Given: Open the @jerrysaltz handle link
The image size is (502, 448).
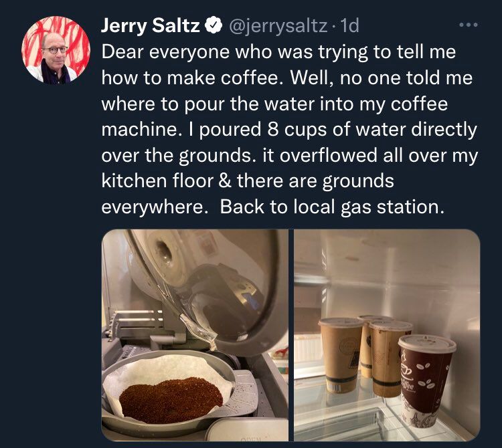Looking at the screenshot, I should (277, 26).
